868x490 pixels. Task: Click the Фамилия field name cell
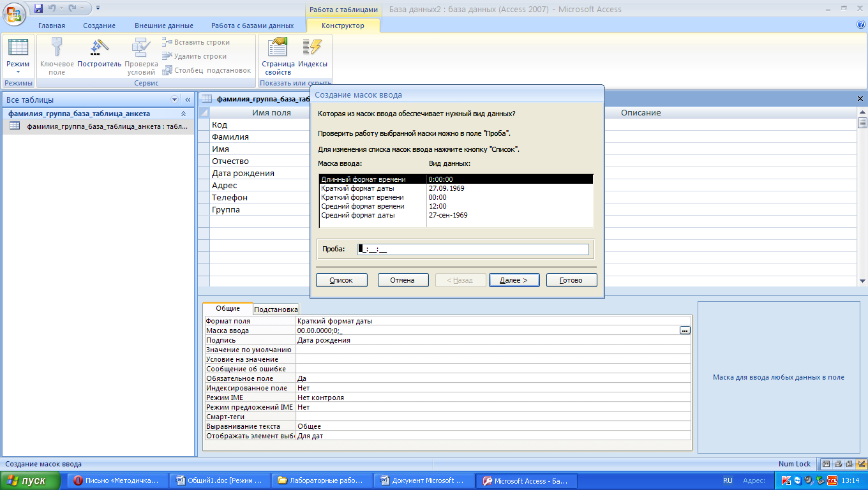260,137
